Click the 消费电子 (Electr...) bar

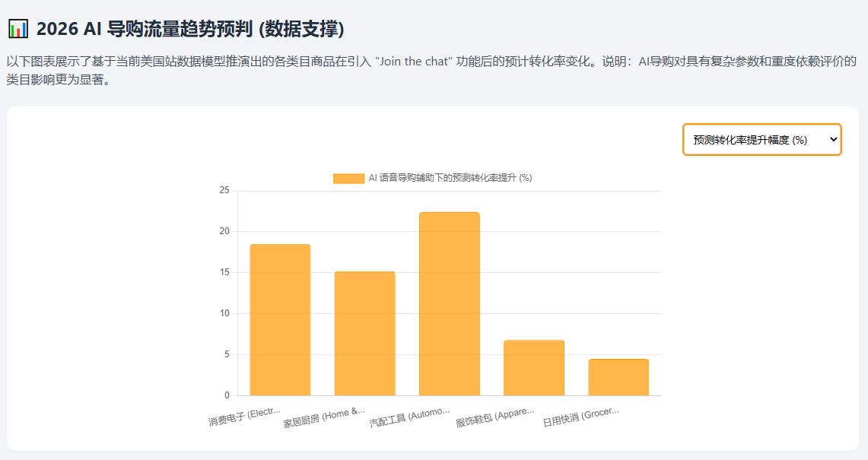[x=280, y=319]
